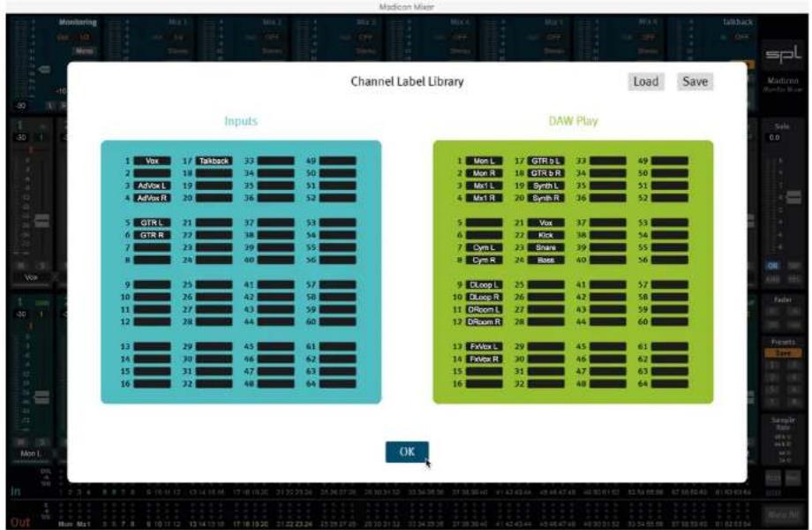The height and width of the screenshot is (530, 812).
Task: Edit Inputs channel 4 label AdVox R
Action: pyautogui.click(x=152, y=198)
